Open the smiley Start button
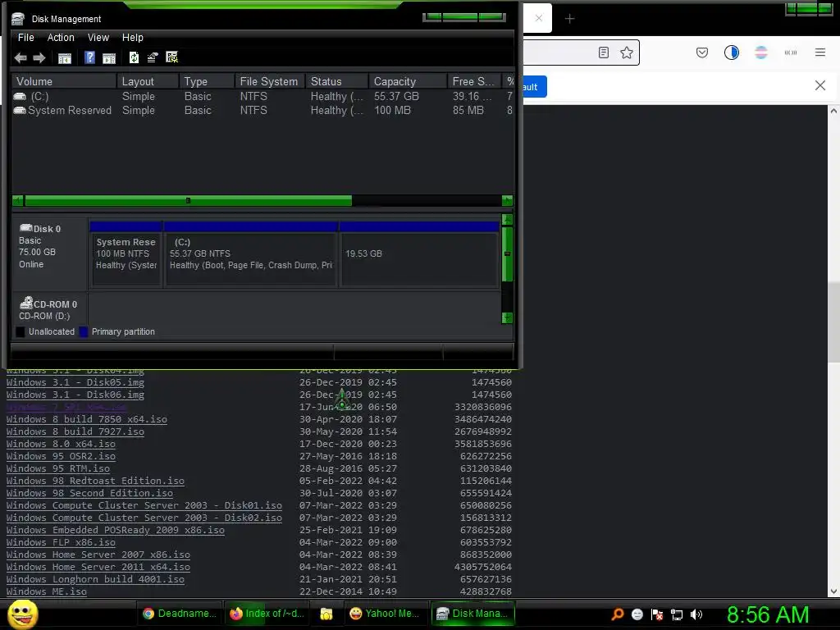The width and height of the screenshot is (840, 630). (22, 614)
